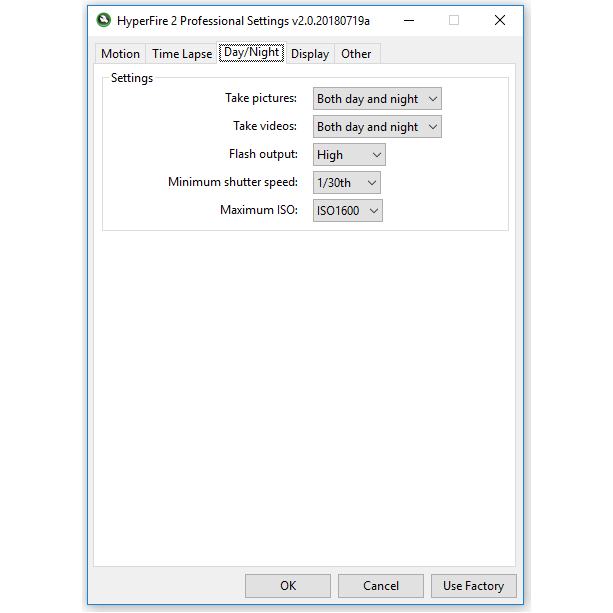Switch to the Motion tab

[x=120, y=54]
